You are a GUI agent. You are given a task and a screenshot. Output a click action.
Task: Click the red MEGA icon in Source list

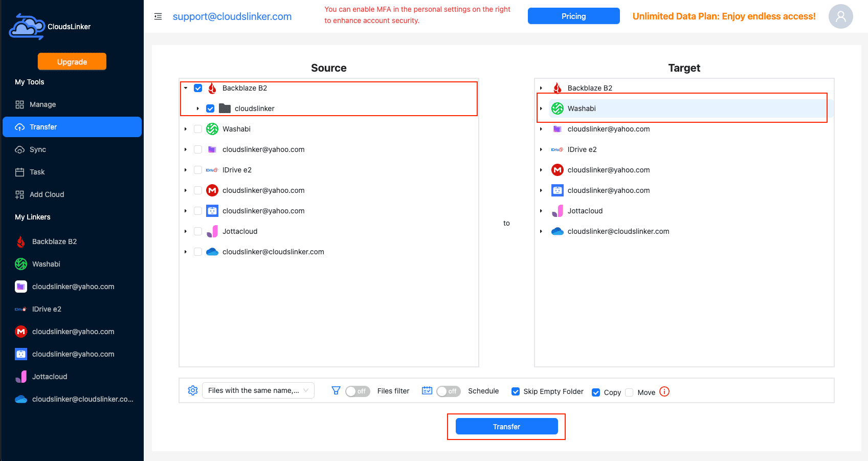pyautogui.click(x=212, y=190)
